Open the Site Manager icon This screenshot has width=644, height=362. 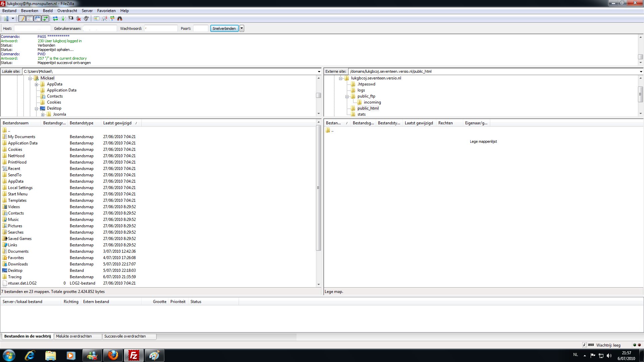6,19
